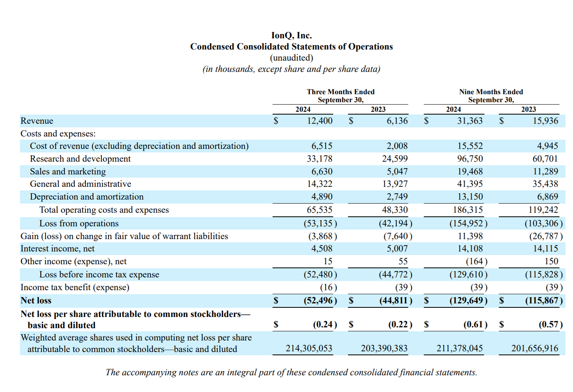
Task: Click the 11,398 warrant liabilities gain value
Action: (470, 236)
